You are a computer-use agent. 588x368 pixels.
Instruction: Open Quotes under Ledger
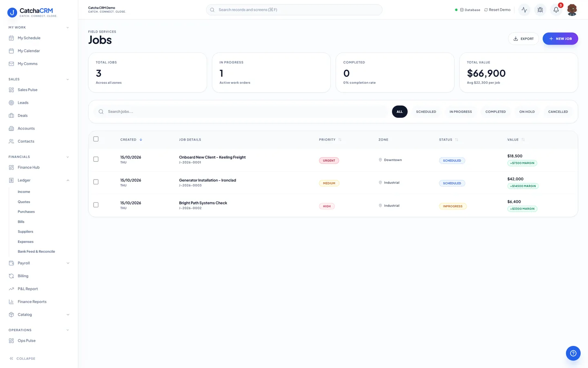coord(24,202)
